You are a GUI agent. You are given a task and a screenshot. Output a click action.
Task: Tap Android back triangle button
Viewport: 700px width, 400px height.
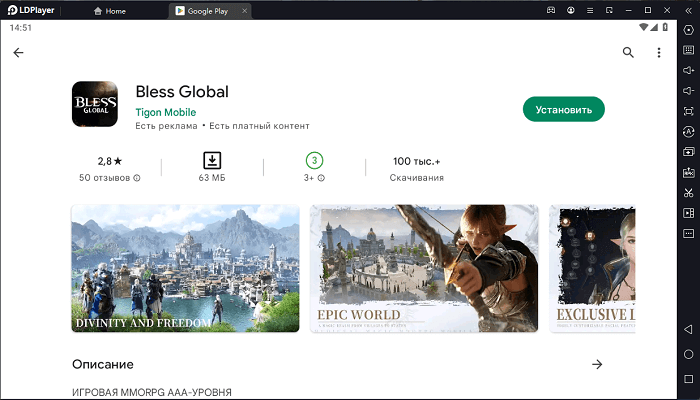click(x=688, y=330)
